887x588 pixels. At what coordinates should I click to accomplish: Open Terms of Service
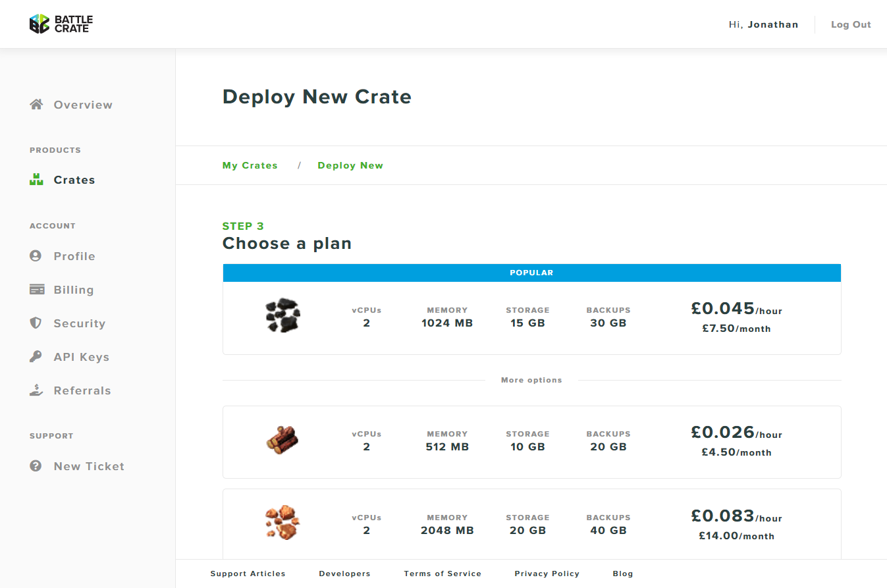[443, 574]
